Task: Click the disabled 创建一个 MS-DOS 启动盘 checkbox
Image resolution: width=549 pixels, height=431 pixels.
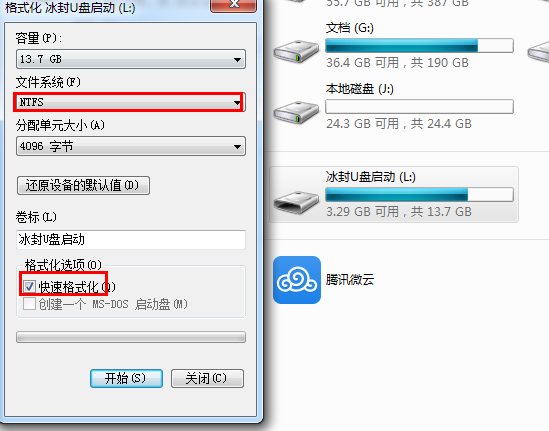Action: pos(29,304)
